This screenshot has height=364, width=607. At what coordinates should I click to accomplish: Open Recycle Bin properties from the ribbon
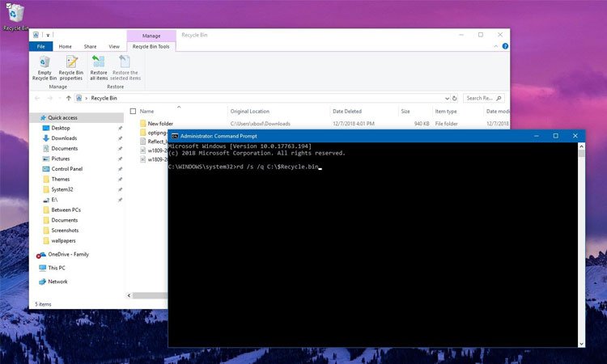(x=71, y=63)
